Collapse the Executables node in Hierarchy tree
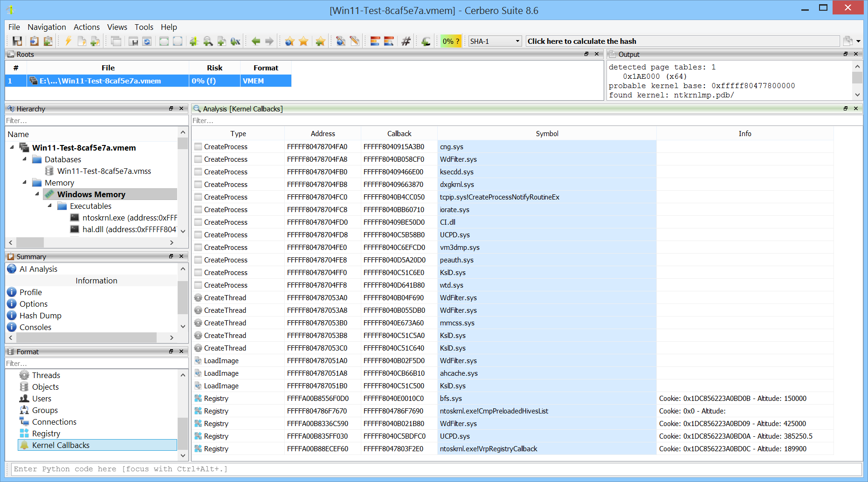This screenshot has height=482, width=868. [x=50, y=206]
